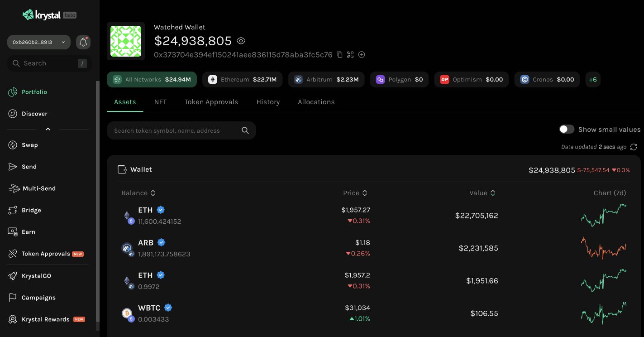Click the Wallet section icon
The image size is (644, 337).
[122, 169]
